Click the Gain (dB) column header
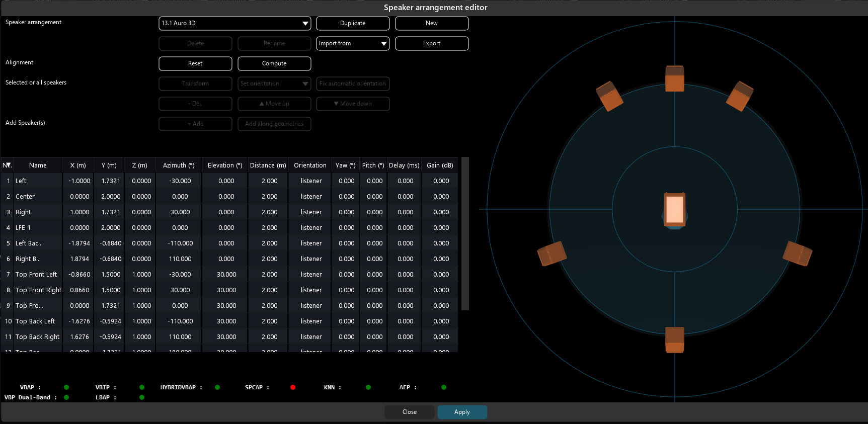 [x=440, y=165]
